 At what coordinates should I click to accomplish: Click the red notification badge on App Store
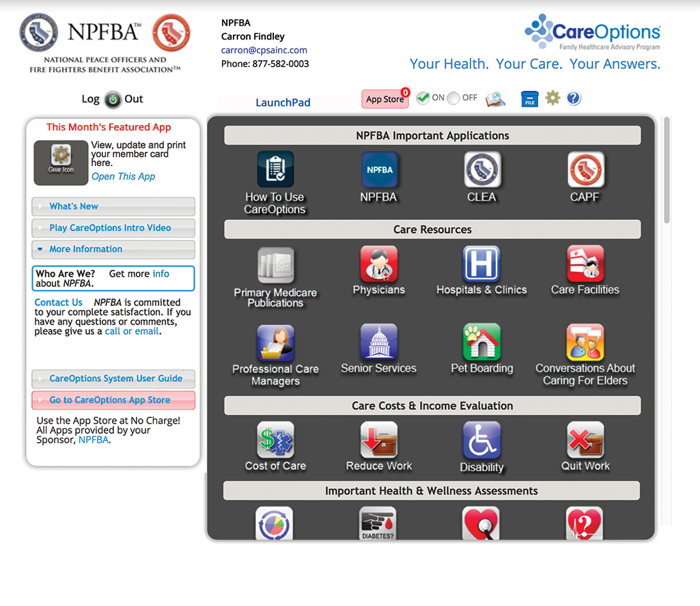pos(406,92)
